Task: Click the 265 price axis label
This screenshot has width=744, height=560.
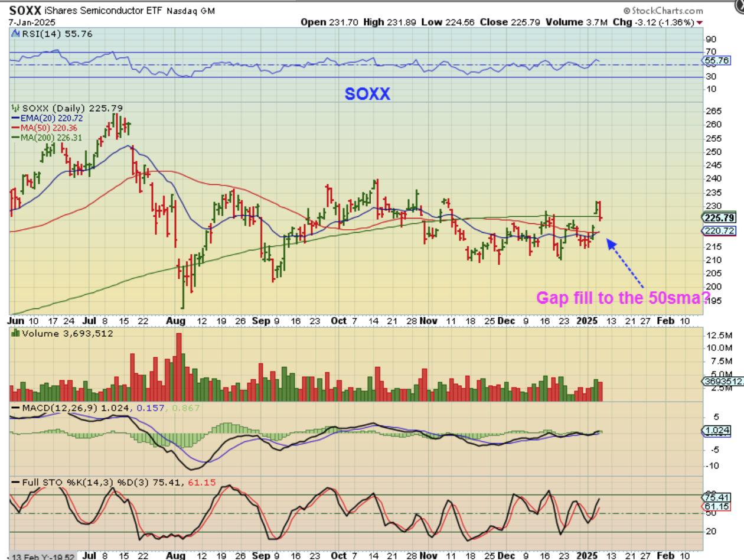Action: (713, 111)
